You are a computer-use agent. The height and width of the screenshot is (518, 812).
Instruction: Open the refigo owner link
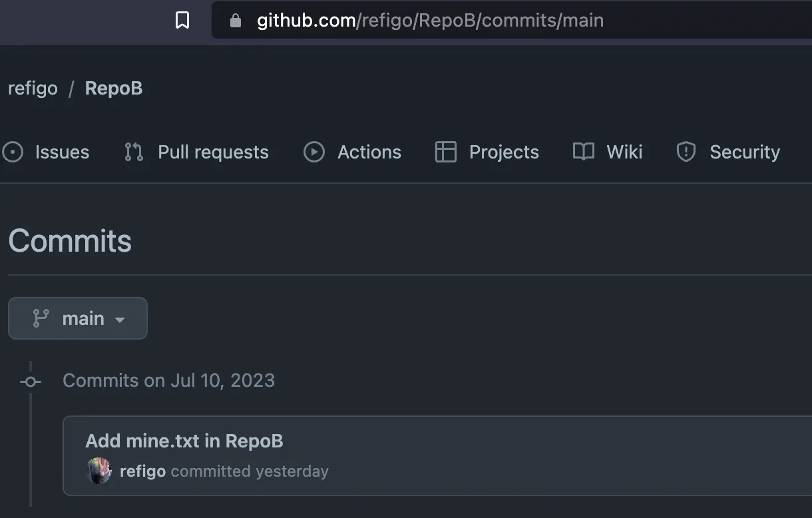(33, 89)
